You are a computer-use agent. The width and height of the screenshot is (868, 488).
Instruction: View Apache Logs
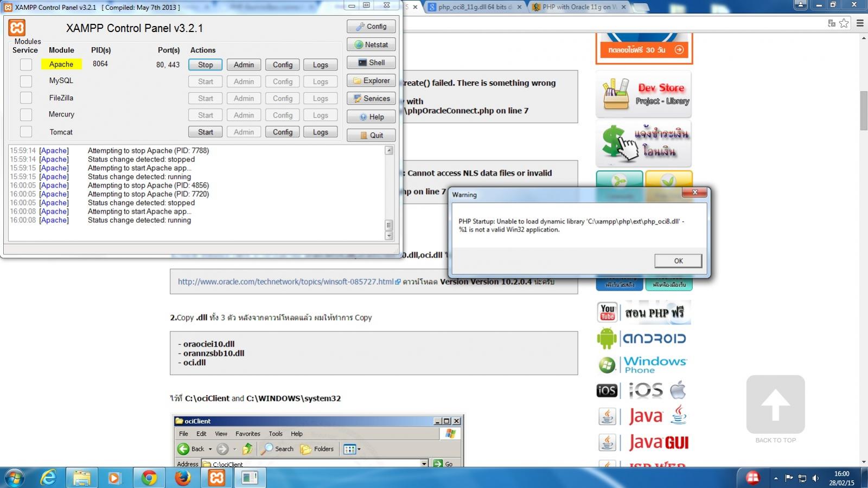[320, 65]
